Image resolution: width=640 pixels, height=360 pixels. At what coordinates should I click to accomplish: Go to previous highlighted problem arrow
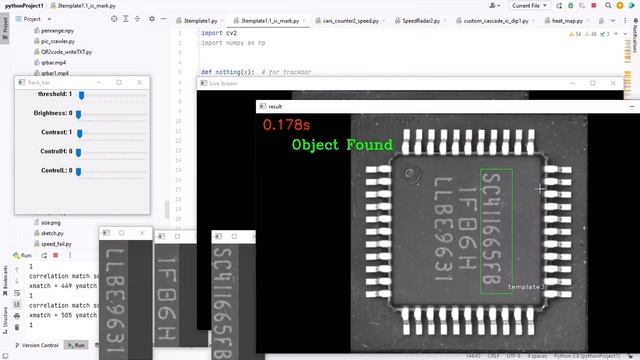click(x=616, y=34)
